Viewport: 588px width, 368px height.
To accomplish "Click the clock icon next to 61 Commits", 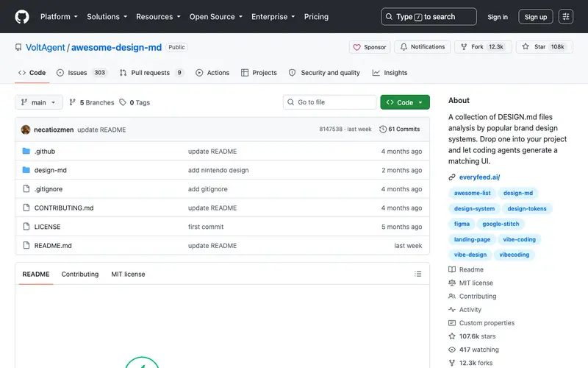I will coord(382,130).
